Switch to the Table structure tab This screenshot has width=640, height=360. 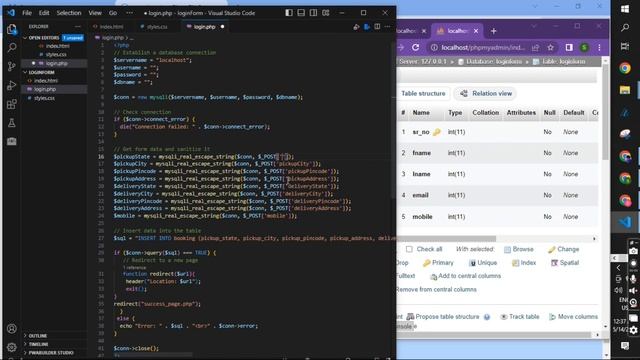coord(423,93)
